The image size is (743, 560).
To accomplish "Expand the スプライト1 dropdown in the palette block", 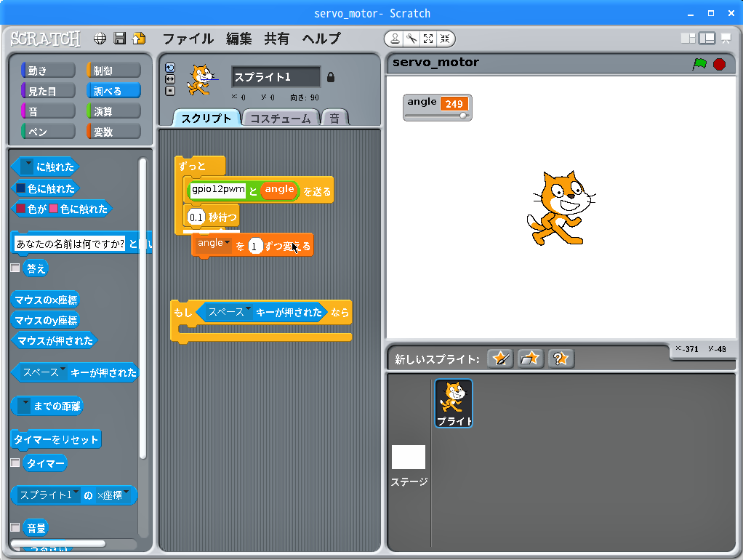I will [x=76, y=495].
